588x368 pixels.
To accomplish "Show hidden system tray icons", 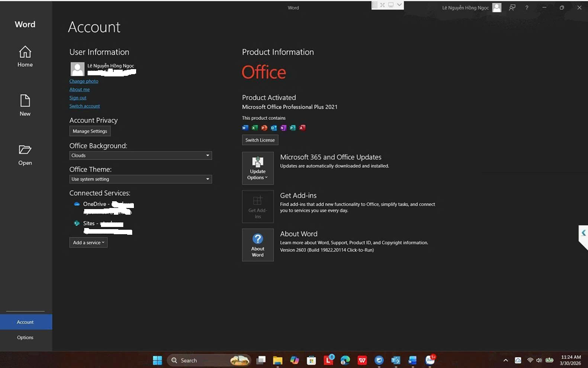I will point(505,361).
